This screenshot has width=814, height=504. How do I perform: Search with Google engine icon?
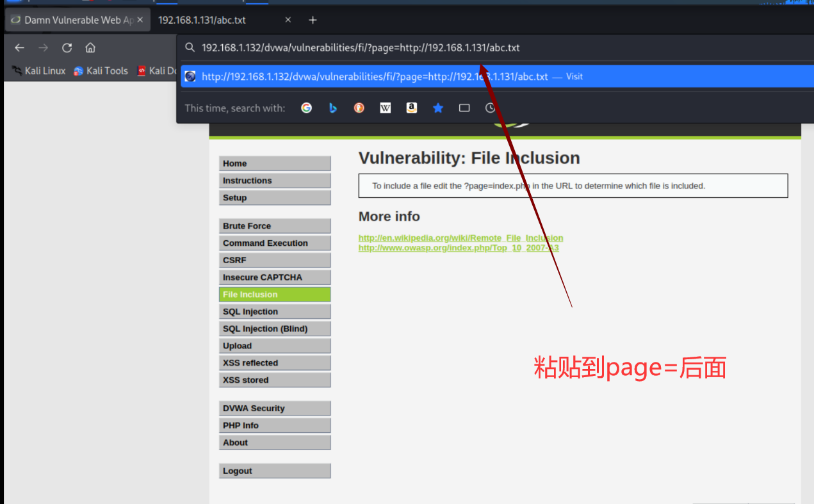(307, 108)
